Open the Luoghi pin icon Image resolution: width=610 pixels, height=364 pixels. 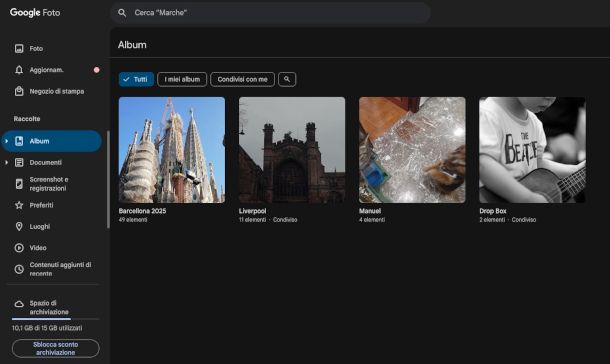click(19, 226)
